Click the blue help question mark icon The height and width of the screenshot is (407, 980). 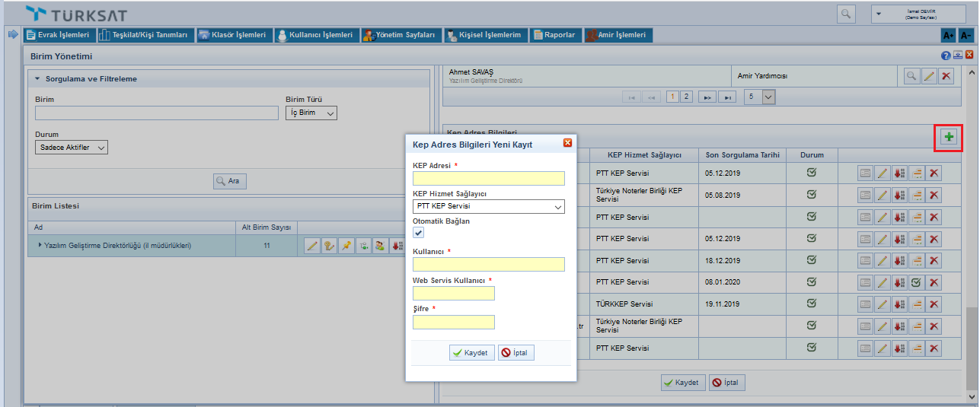946,56
